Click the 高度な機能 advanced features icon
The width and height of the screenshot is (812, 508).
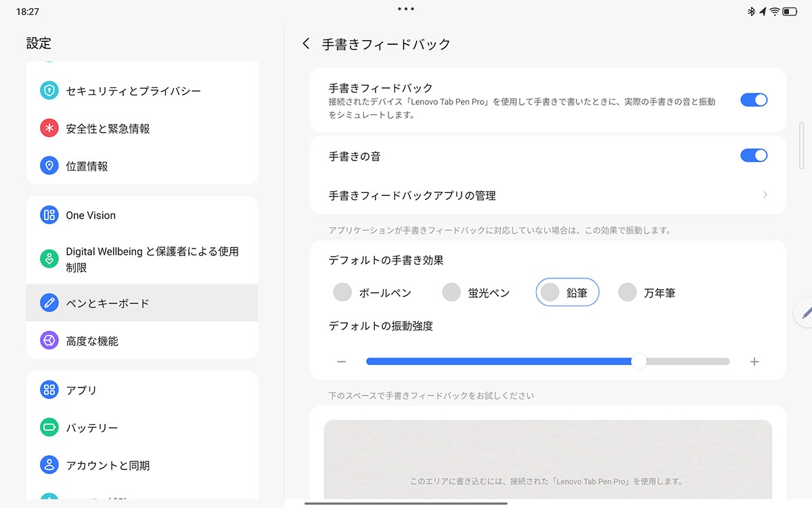point(48,340)
